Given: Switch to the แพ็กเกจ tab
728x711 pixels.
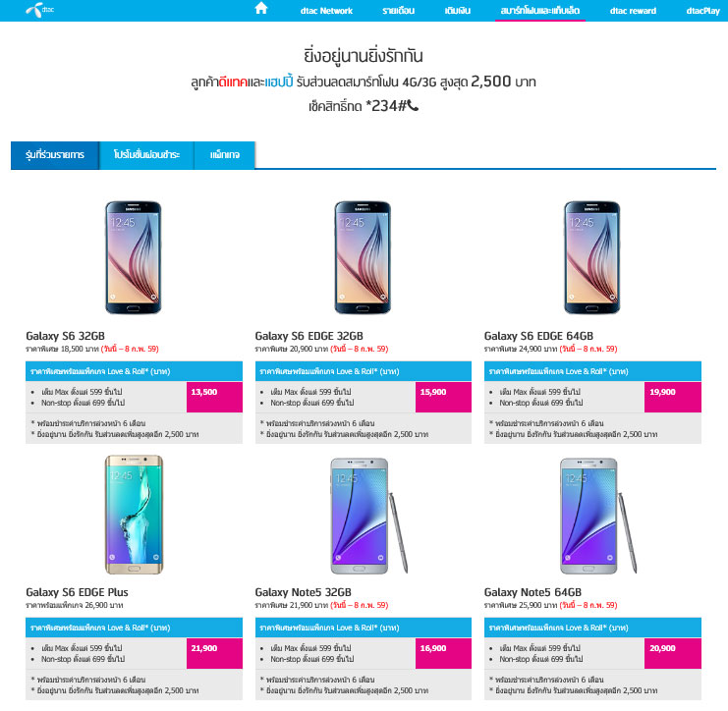Looking at the screenshot, I should coord(225,155).
